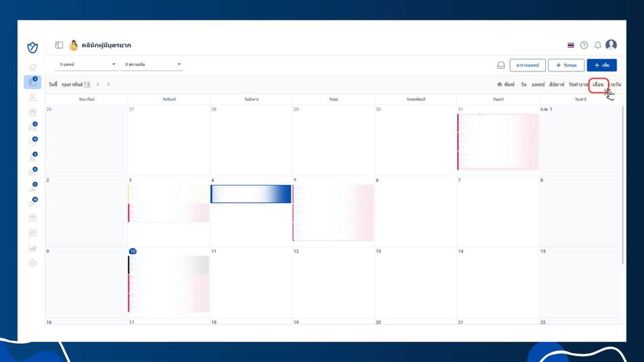Go to previous month with left chevron
Image resolution: width=644 pixels, height=362 pixels.
[x=98, y=84]
